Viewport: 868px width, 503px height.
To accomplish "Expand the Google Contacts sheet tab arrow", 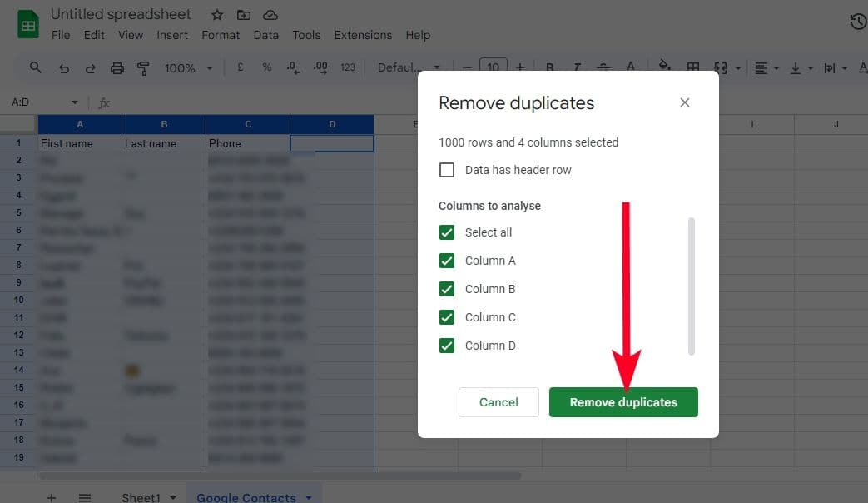I will point(309,497).
